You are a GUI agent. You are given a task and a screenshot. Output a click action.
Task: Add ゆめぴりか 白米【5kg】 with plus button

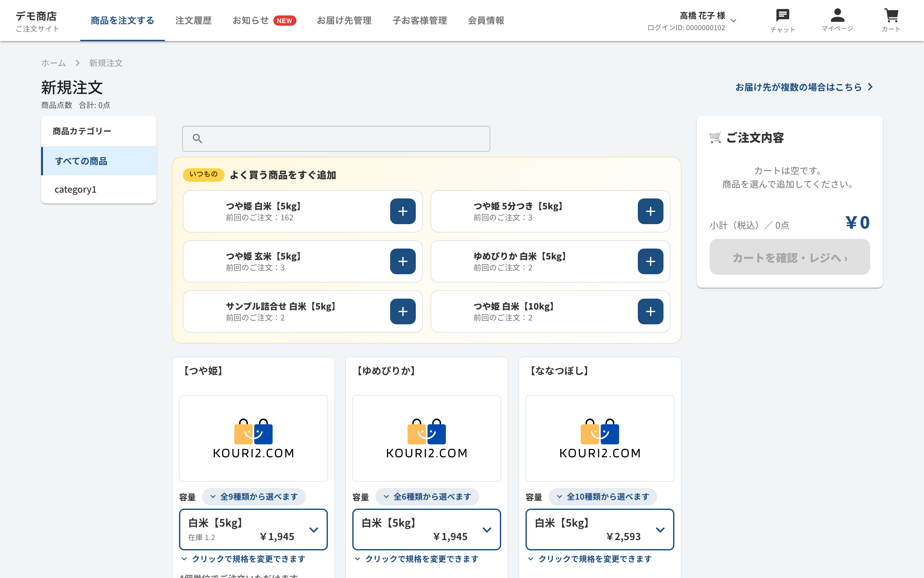coord(650,261)
